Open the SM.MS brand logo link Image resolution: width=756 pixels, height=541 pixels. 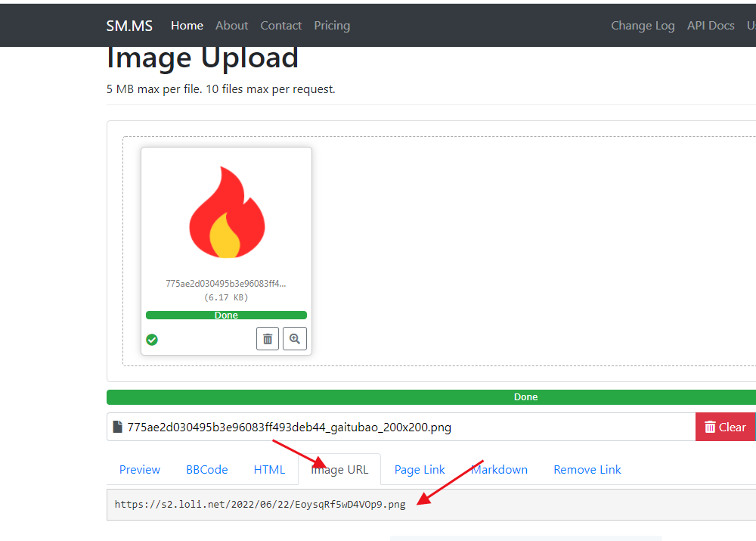[x=129, y=26]
